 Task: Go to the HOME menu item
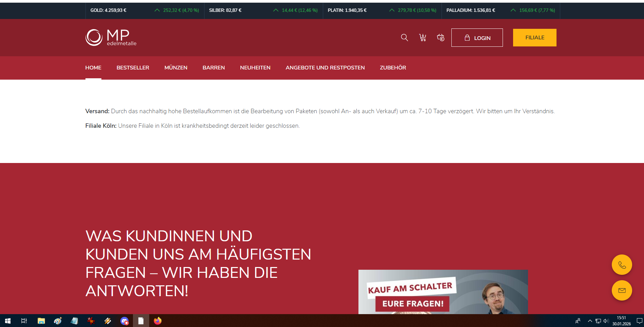coord(93,68)
